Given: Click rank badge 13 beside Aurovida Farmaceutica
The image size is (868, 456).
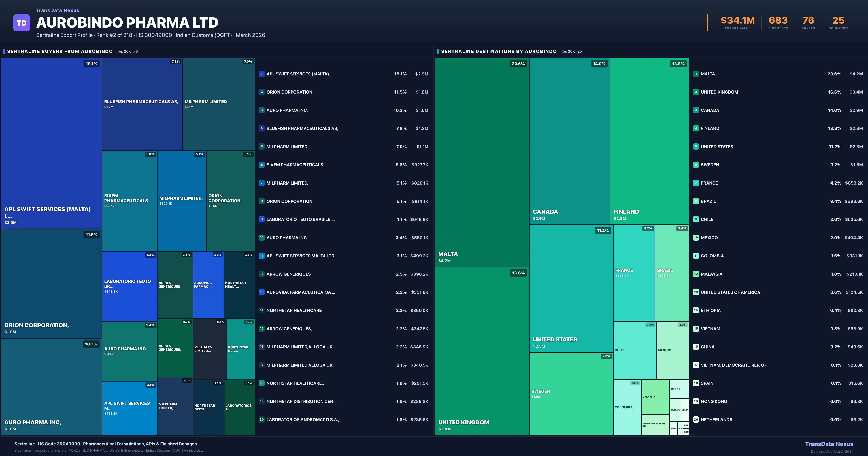Looking at the screenshot, I should [261, 292].
